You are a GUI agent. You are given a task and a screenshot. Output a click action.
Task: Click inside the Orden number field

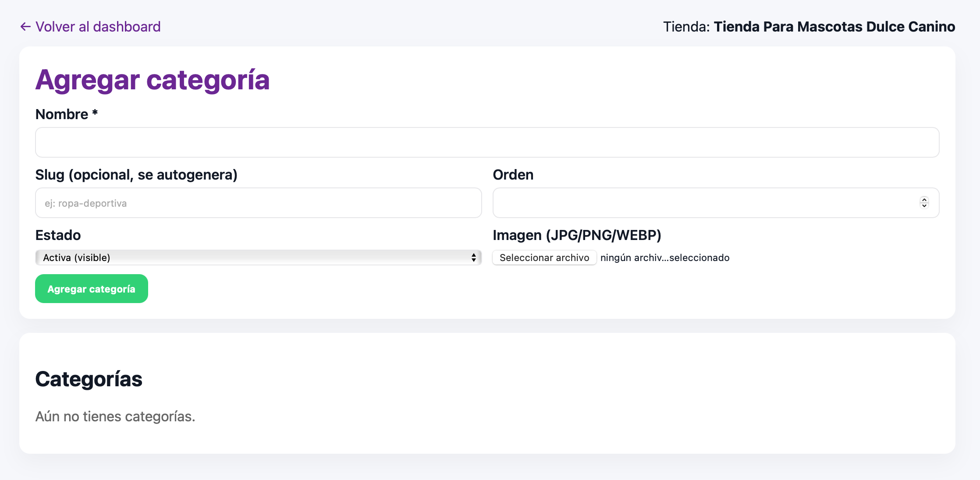point(701,203)
